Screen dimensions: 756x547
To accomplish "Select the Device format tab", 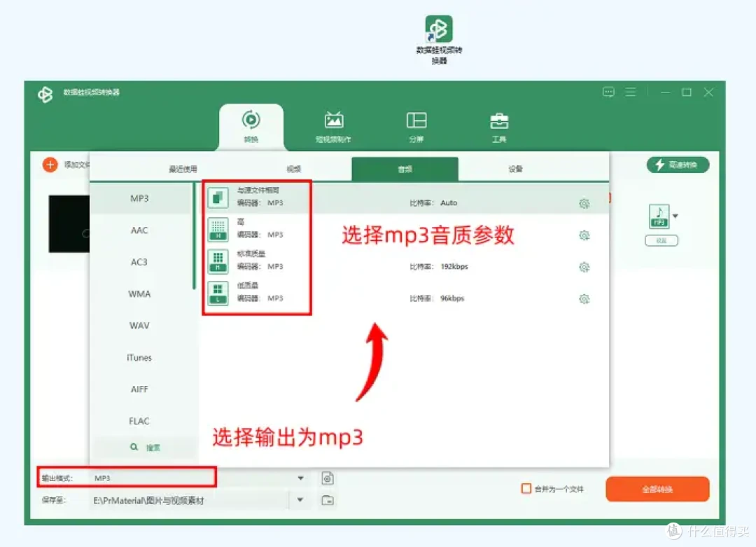I will pos(515,169).
